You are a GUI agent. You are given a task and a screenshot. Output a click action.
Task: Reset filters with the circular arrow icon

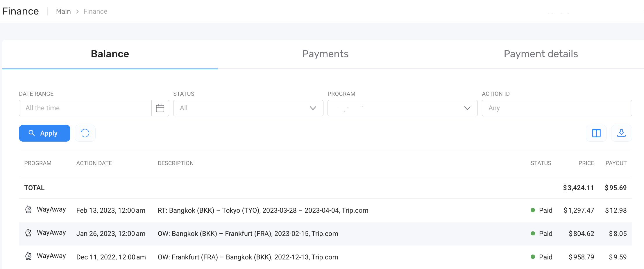coord(85,133)
